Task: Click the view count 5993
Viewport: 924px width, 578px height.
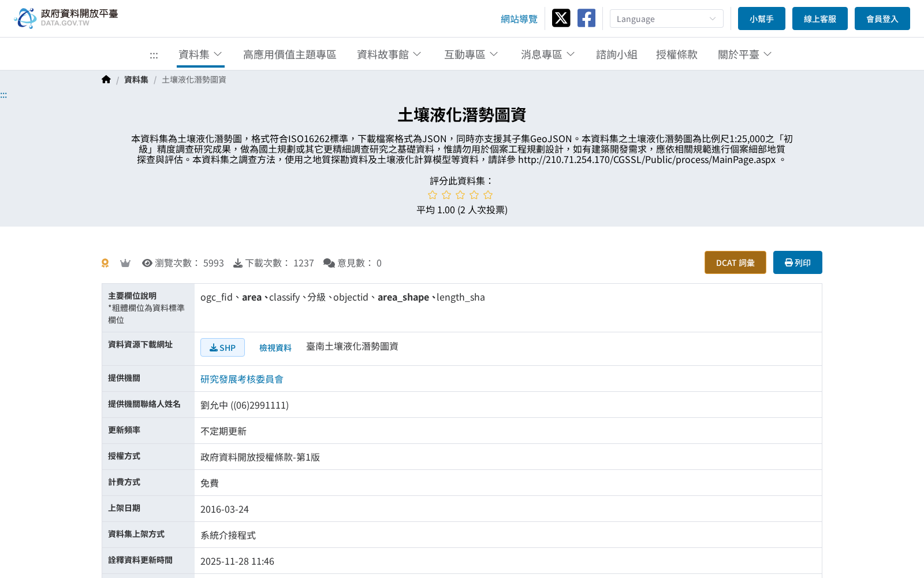Action: coord(214,263)
